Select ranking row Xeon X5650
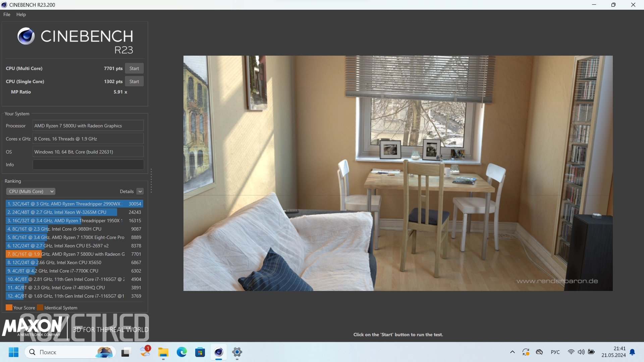The height and width of the screenshot is (362, 644). [74, 262]
